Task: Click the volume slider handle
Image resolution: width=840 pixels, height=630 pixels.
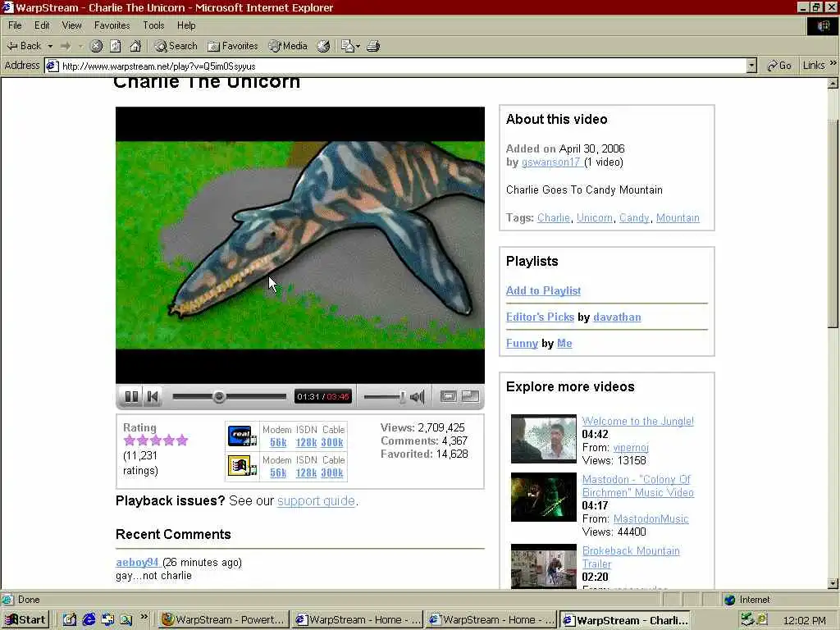Action: 402,397
